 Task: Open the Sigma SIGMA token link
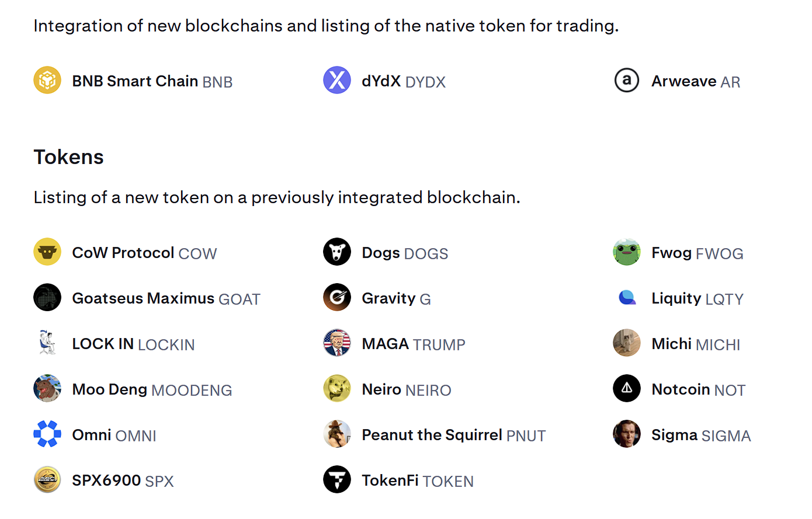(x=701, y=435)
